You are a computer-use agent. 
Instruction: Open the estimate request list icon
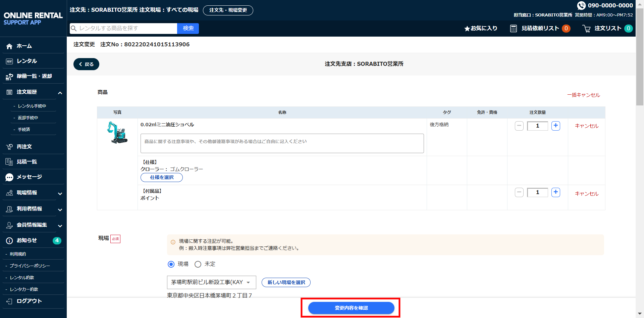tap(513, 29)
